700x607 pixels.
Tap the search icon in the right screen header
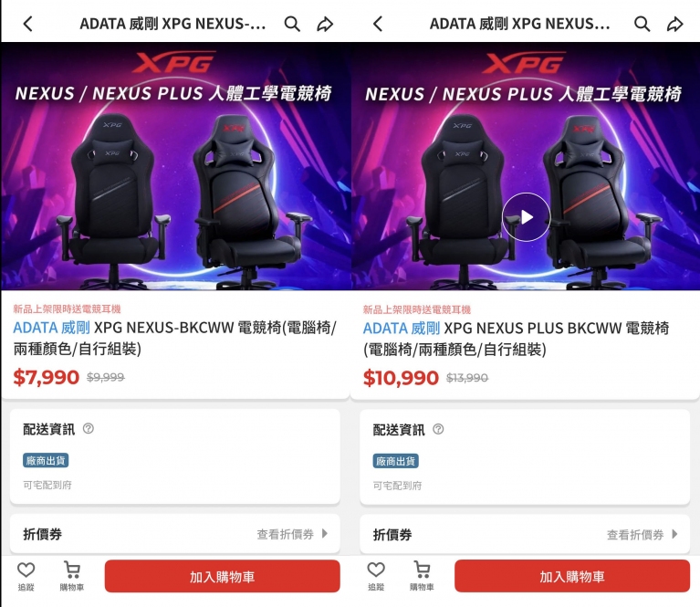pos(643,24)
